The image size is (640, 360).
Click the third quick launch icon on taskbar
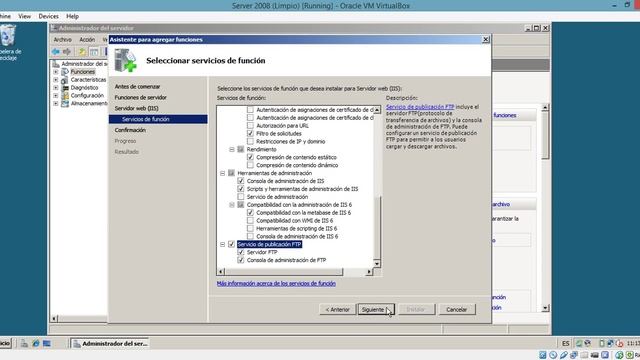(x=47, y=344)
